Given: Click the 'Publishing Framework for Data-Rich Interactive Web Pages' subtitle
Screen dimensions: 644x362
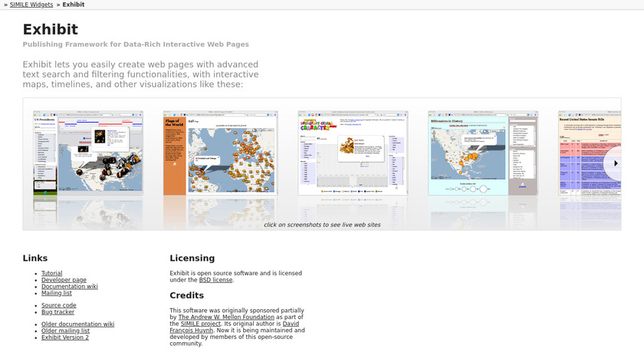Looking at the screenshot, I should [136, 44].
